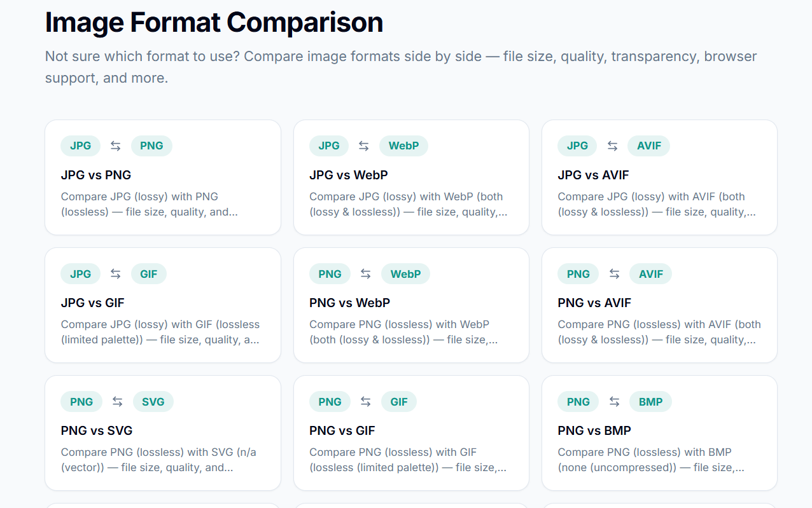Click the PNG vs SVG card

[162, 433]
